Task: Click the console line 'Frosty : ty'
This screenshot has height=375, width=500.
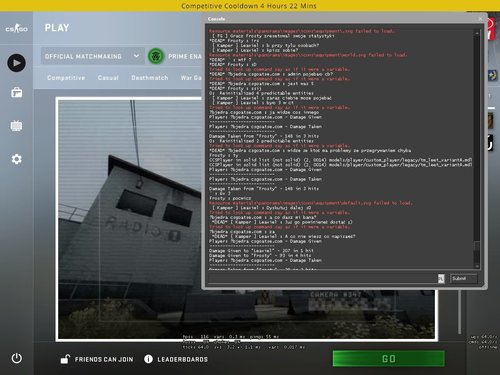Action: (223, 155)
